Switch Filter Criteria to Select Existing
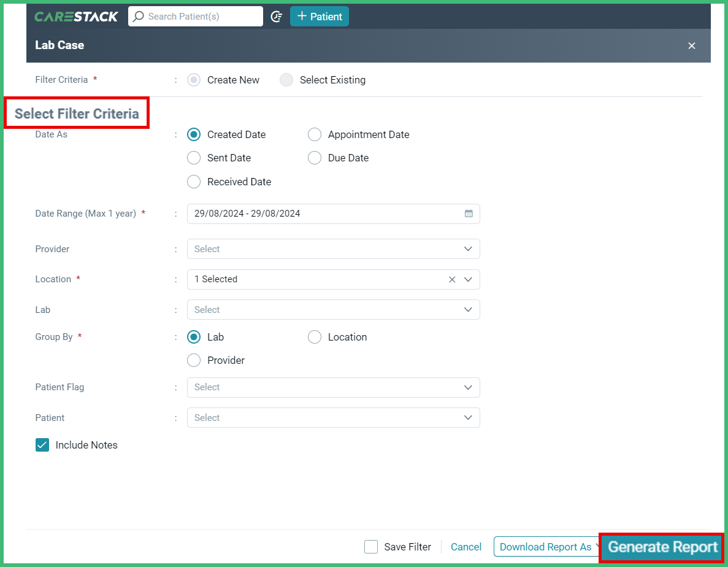Screen dimensions: 728x567 tap(286, 80)
